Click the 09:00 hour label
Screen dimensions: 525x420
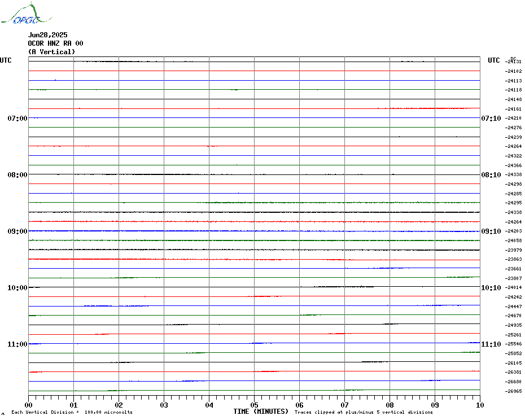17,231
